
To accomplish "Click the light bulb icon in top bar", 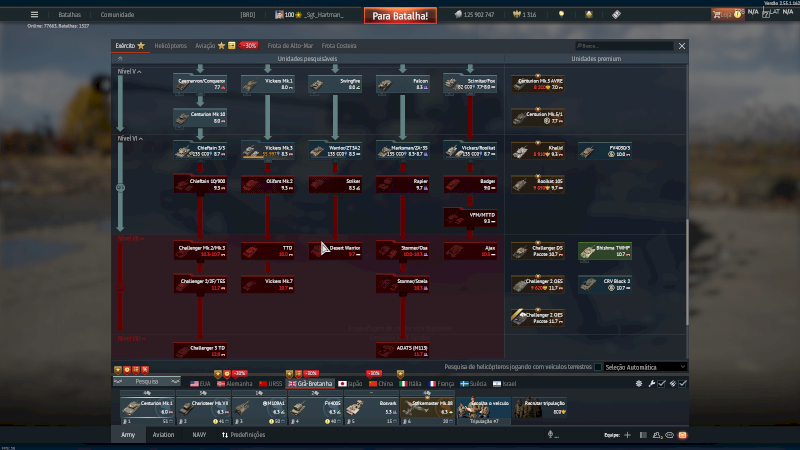I will pos(561,14).
